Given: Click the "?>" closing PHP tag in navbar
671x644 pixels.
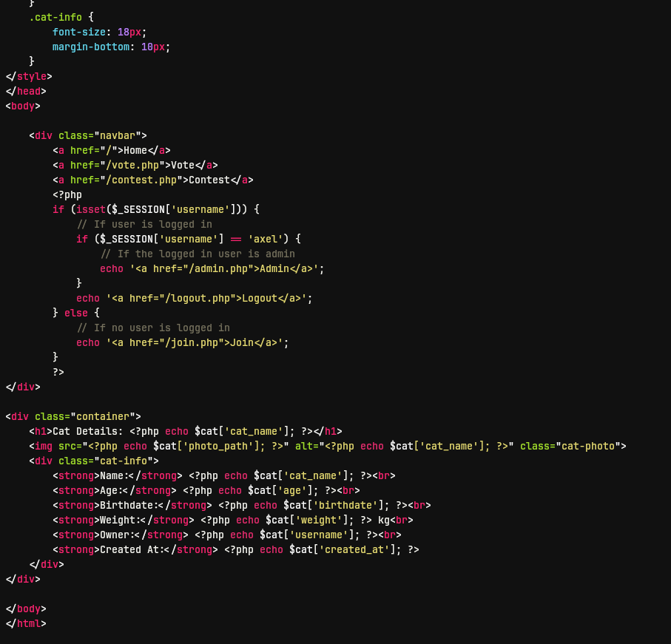Looking at the screenshot, I should pos(58,372).
